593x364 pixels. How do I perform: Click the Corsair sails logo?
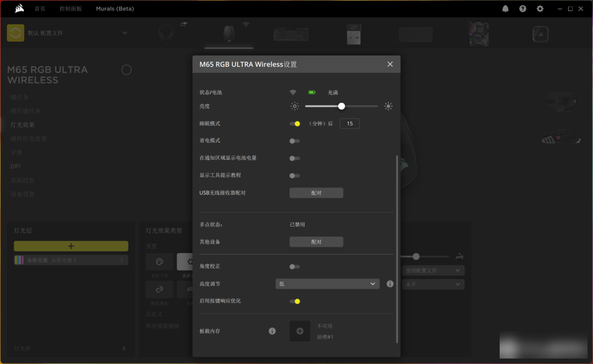pyautogui.click(x=19, y=8)
